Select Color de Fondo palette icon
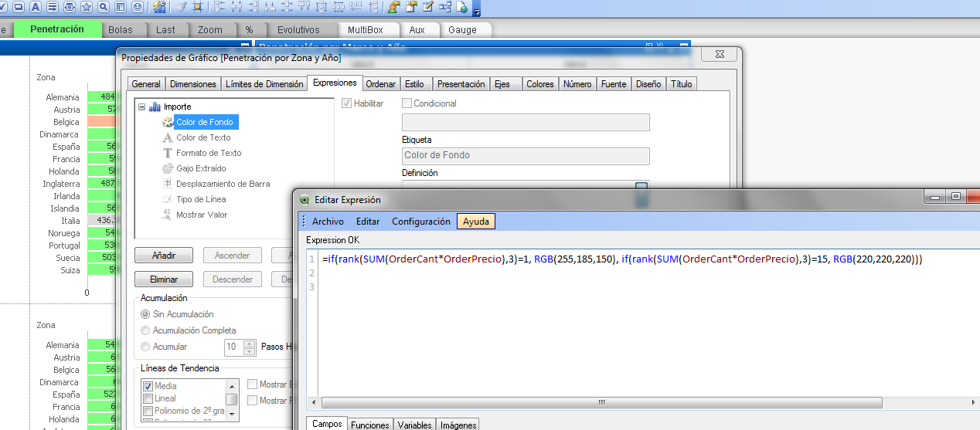Viewport: 980px width, 430px height. (x=168, y=122)
